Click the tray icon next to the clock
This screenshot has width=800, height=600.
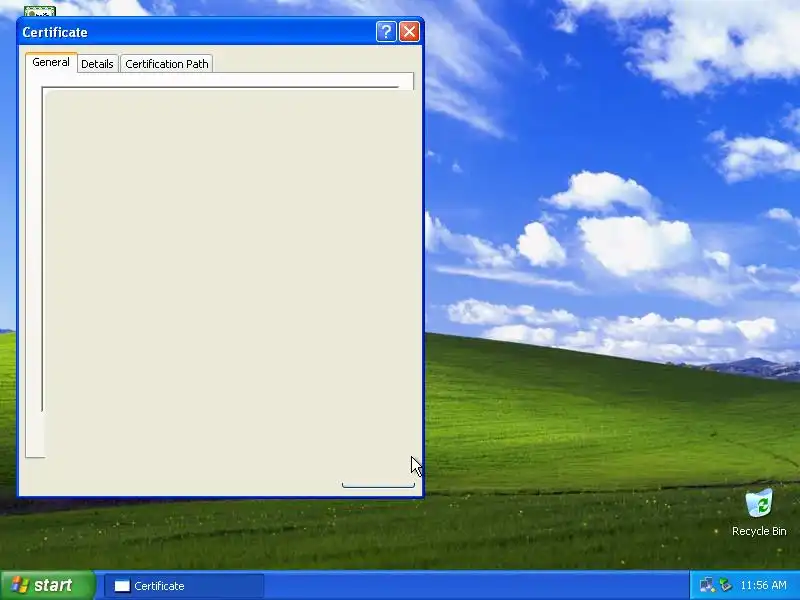coord(726,585)
